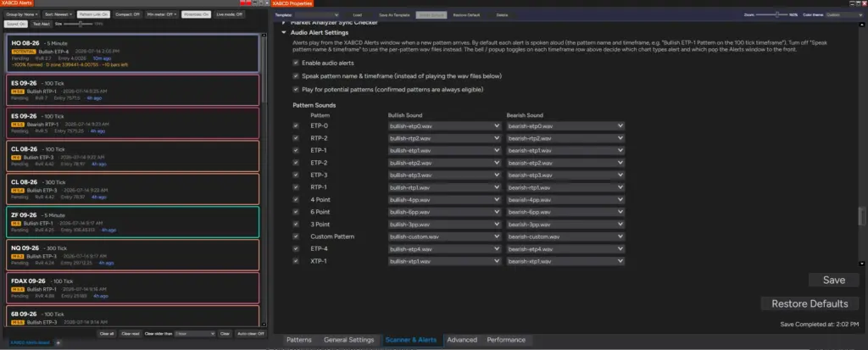Click Test Alert button
Image resolution: width=868 pixels, height=350 pixels.
click(x=41, y=24)
